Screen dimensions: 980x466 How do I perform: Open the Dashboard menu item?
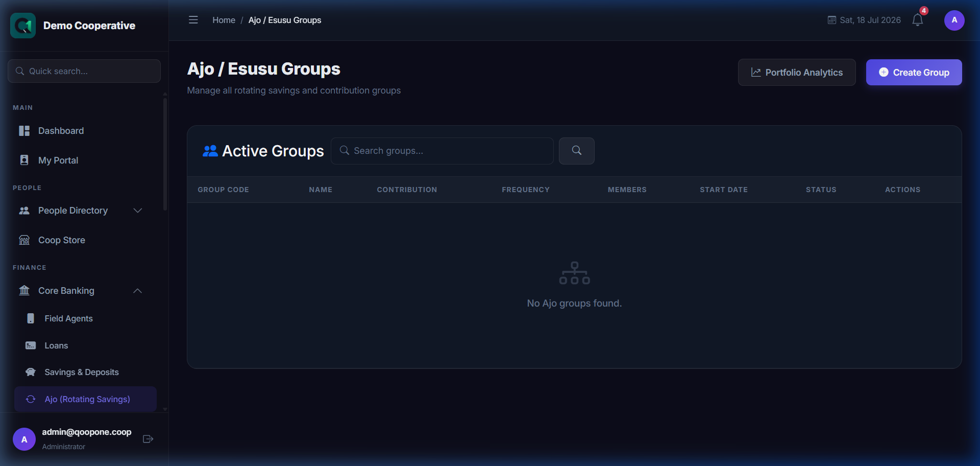(85, 131)
